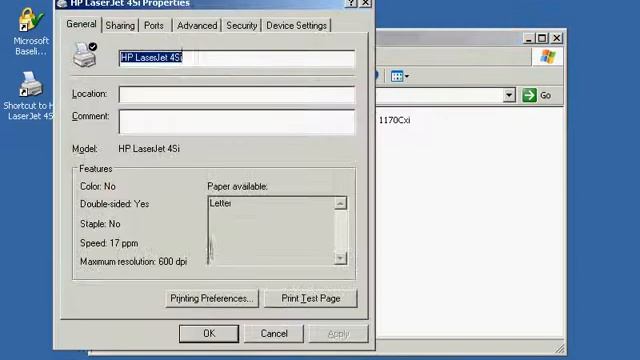
Task: Click the Model value HP LaserJet 4Si
Action: tap(149, 149)
